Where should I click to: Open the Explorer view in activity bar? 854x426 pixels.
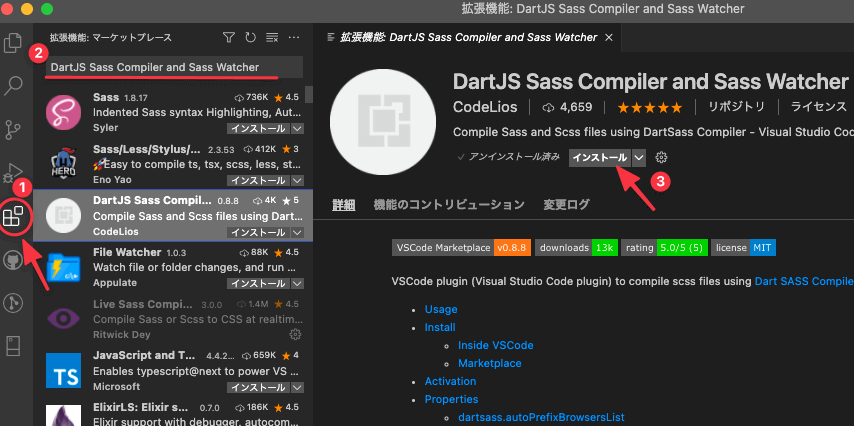(x=13, y=42)
